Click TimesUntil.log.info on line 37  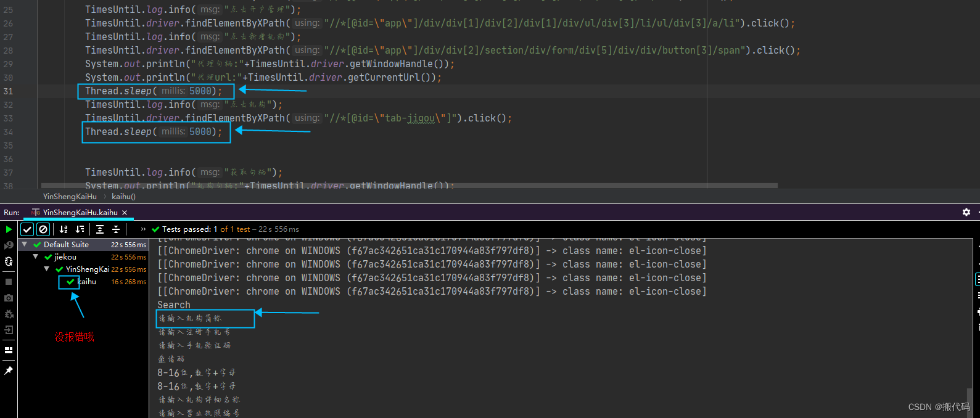tap(138, 173)
